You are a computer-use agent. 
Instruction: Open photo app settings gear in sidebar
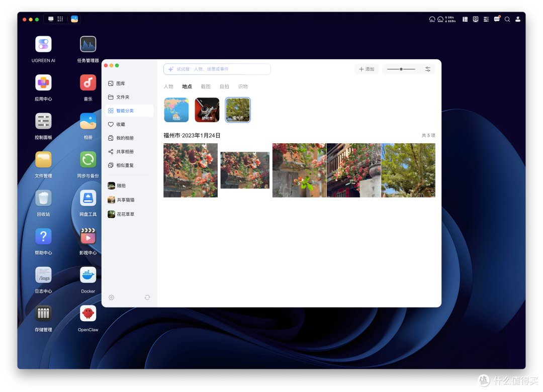pyautogui.click(x=112, y=298)
